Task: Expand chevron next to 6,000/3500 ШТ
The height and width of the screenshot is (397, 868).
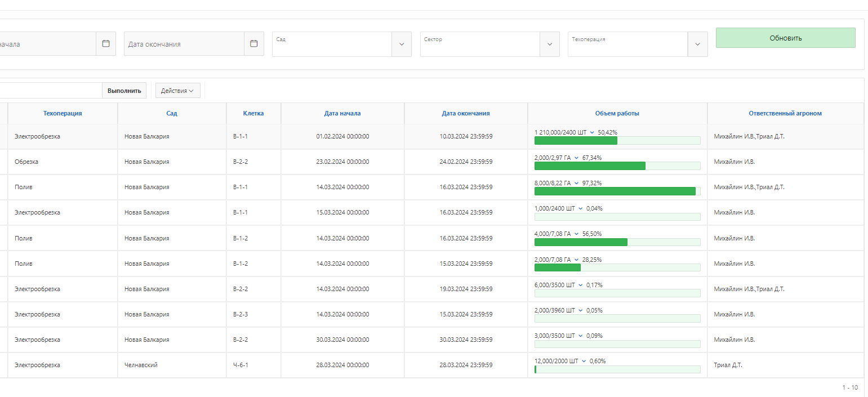Action: pos(581,285)
